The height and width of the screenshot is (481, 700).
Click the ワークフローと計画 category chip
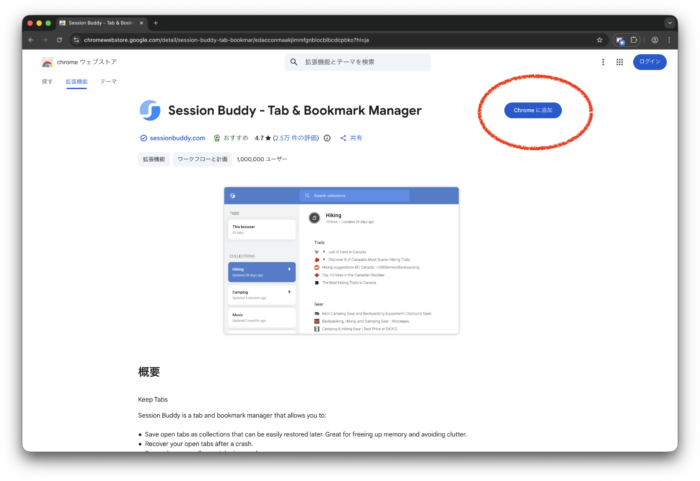coord(203,159)
